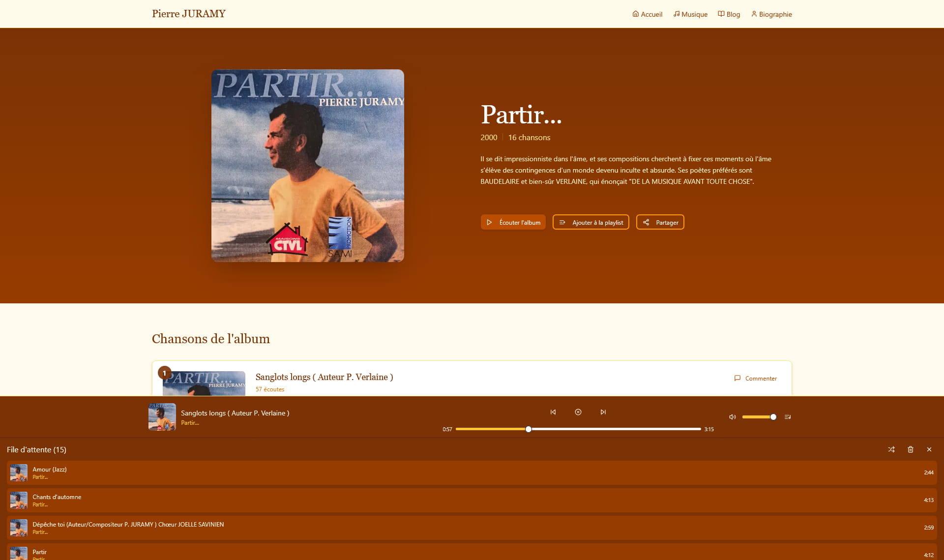Click the Pierre JURAMY site title
The height and width of the screenshot is (560, 944).
pyautogui.click(x=189, y=14)
